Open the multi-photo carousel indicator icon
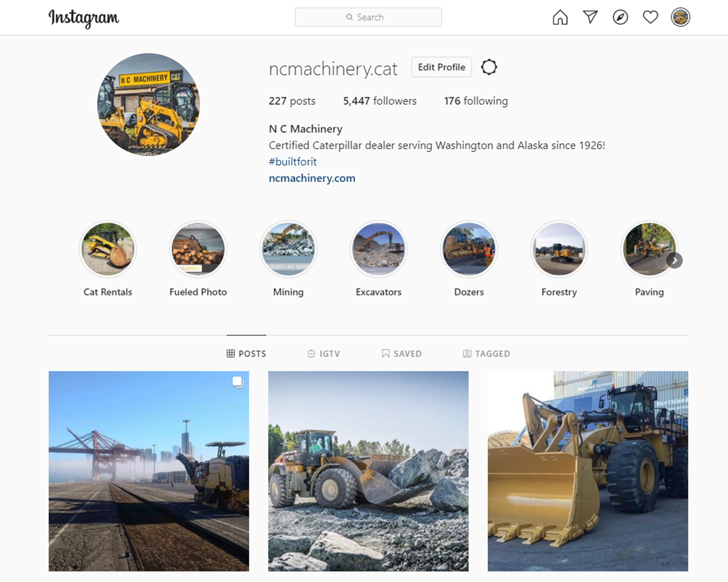The width and height of the screenshot is (728, 582). pyautogui.click(x=238, y=382)
